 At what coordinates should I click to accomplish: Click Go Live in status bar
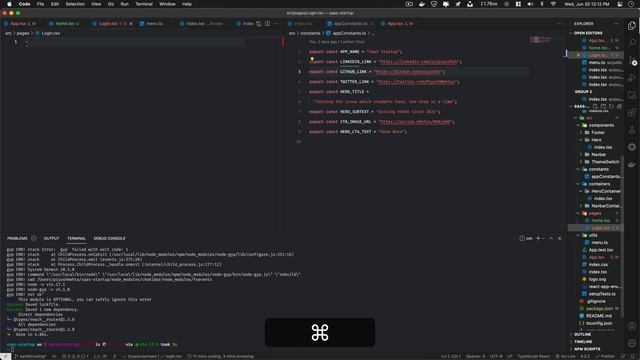pos(566,356)
